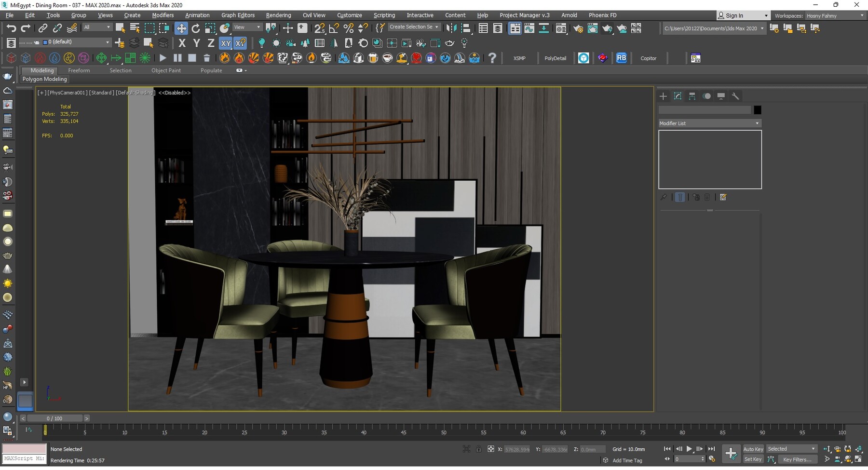Toggle Auto Key animation mode
This screenshot has width=868, height=470.
753,449
